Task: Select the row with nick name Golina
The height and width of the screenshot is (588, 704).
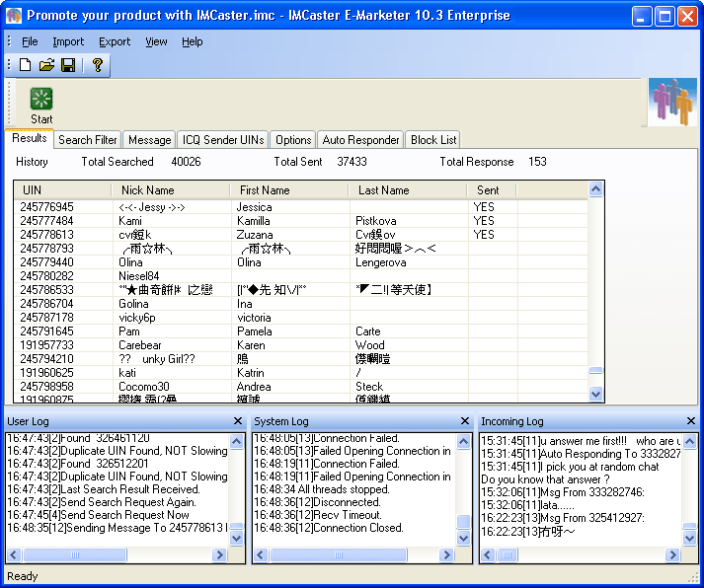Action: point(301,304)
